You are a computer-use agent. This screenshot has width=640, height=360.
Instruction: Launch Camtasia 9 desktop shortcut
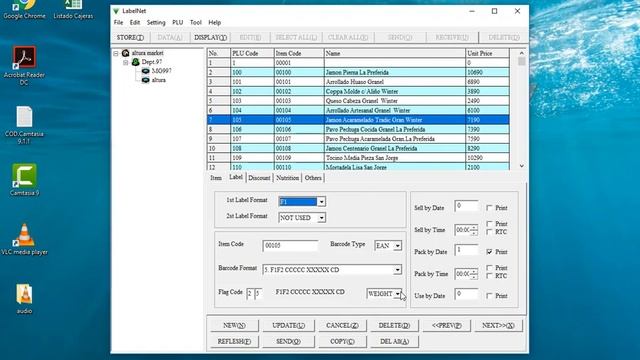point(24,180)
